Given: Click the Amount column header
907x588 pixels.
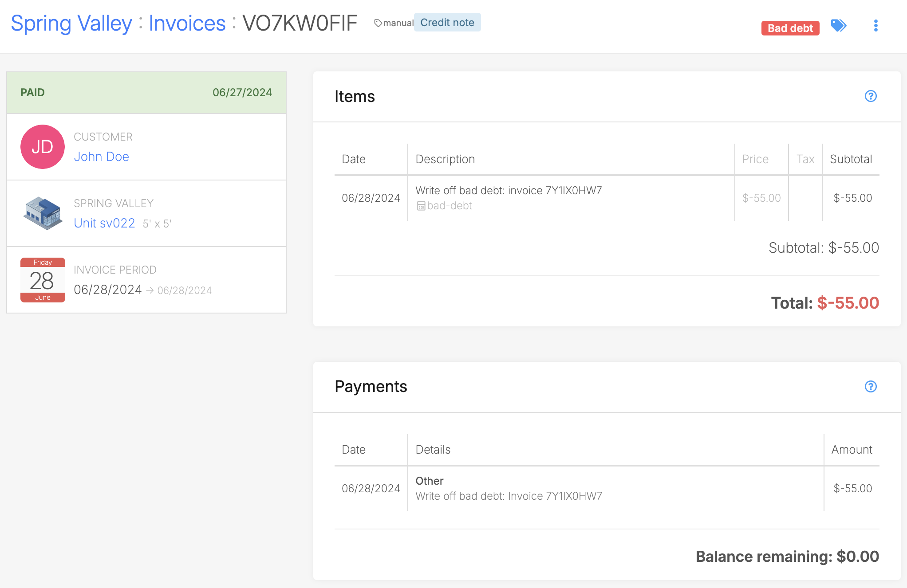Looking at the screenshot, I should click(x=852, y=450).
